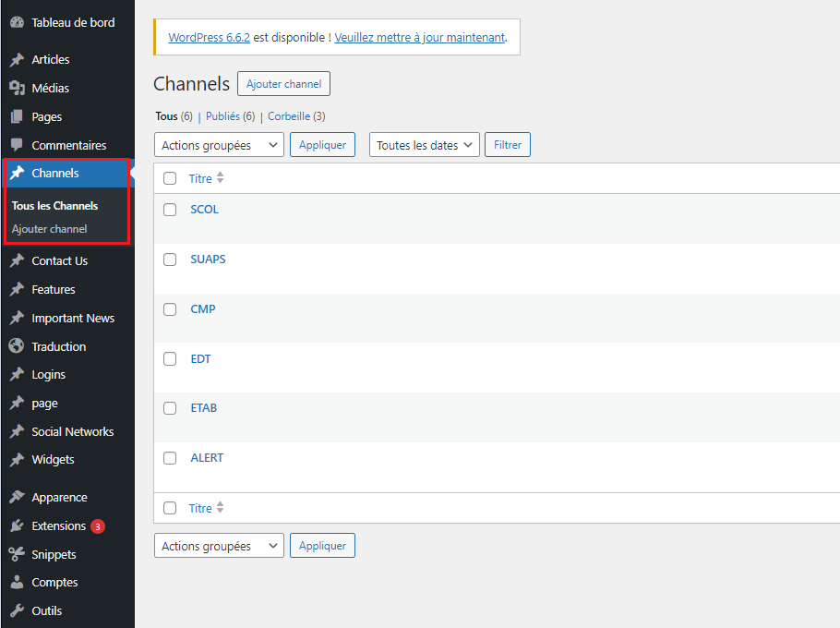Select the ALERT row checkbox
Image resolution: width=840 pixels, height=628 pixels.
(x=170, y=458)
